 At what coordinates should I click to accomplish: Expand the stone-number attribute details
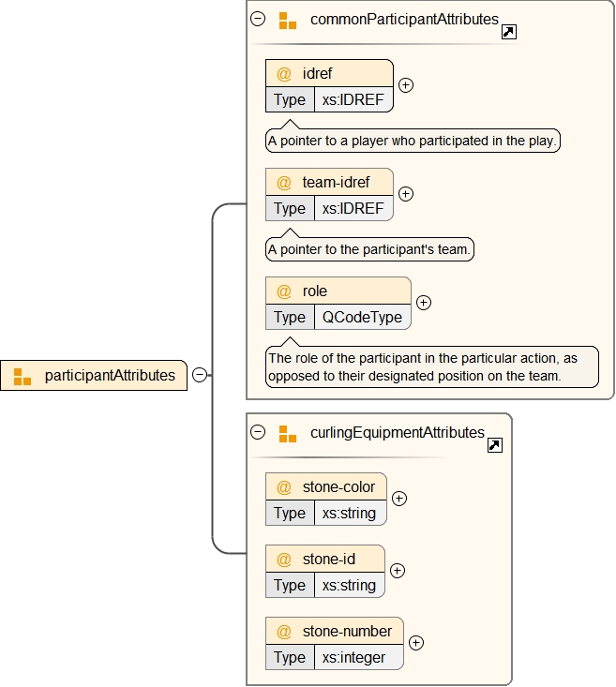(x=416, y=643)
